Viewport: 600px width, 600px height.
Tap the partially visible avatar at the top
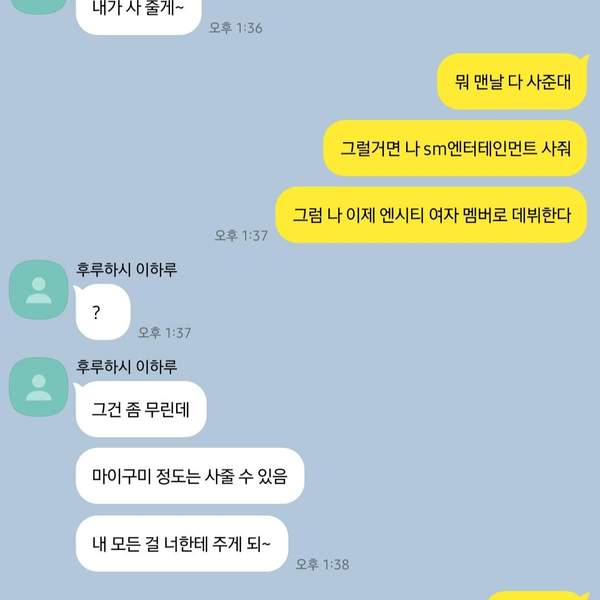click(39, 7)
